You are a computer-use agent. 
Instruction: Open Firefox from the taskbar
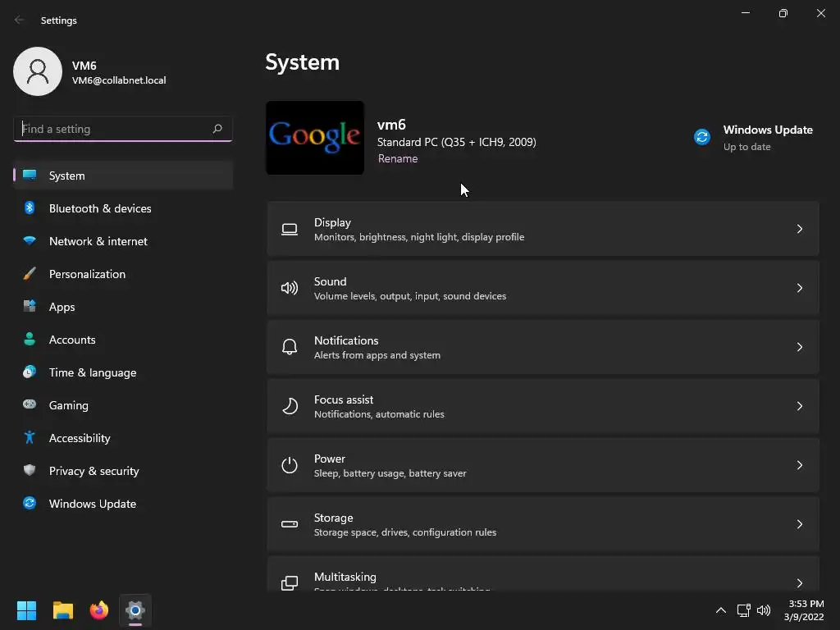(x=99, y=610)
